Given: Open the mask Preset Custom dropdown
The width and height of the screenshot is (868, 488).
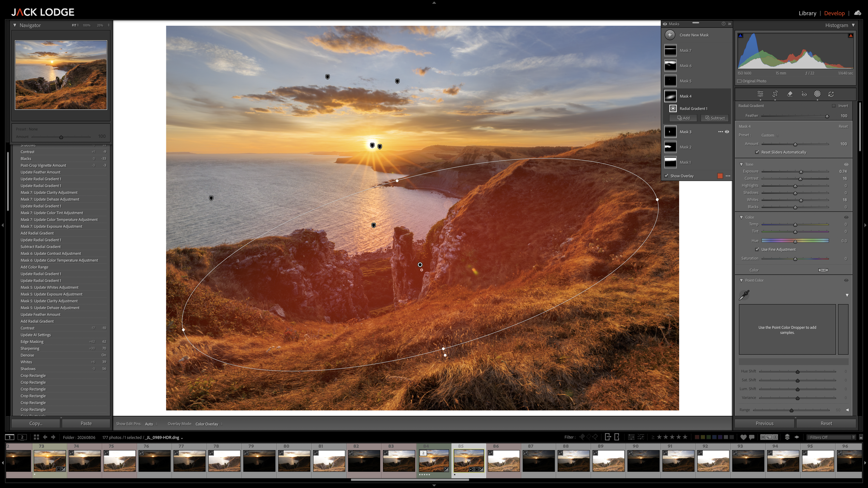Looking at the screenshot, I should point(770,135).
